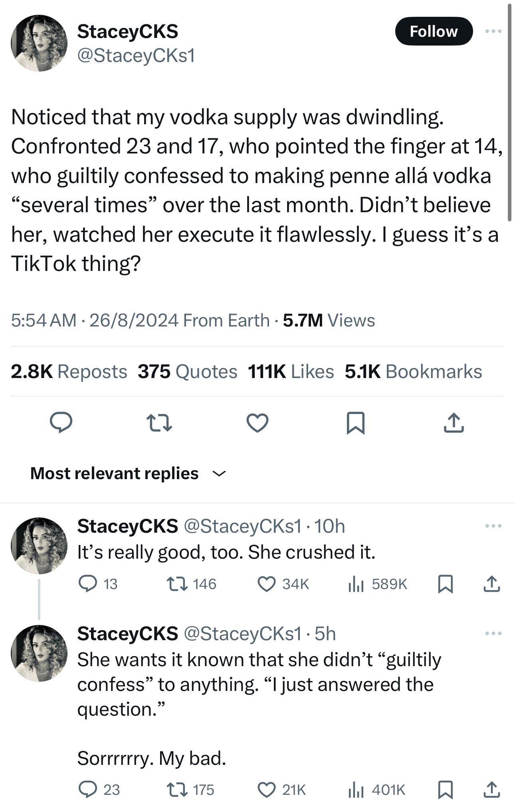View the 375 Quotes tab
Image resolution: width=515 pixels, height=812 pixels.
pos(187,372)
